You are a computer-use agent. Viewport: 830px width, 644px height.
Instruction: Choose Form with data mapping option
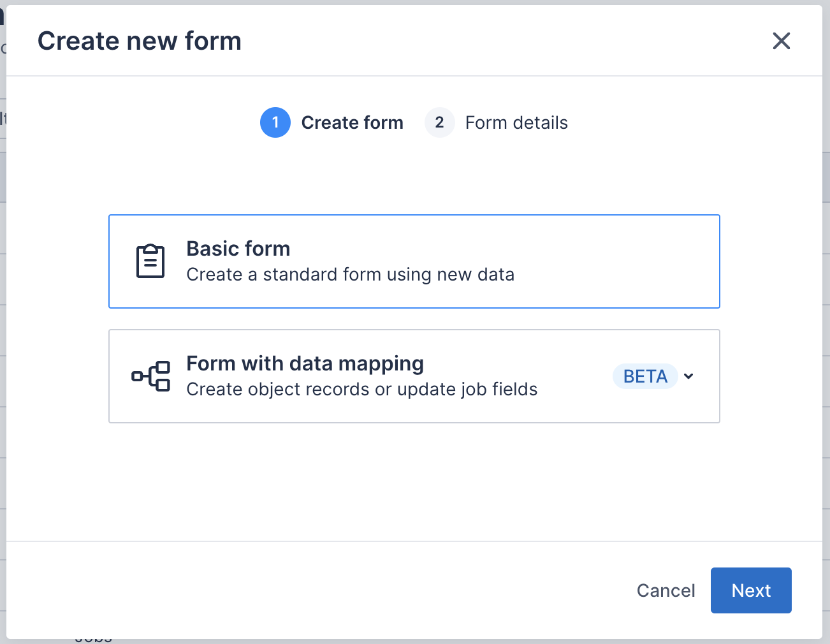click(414, 376)
